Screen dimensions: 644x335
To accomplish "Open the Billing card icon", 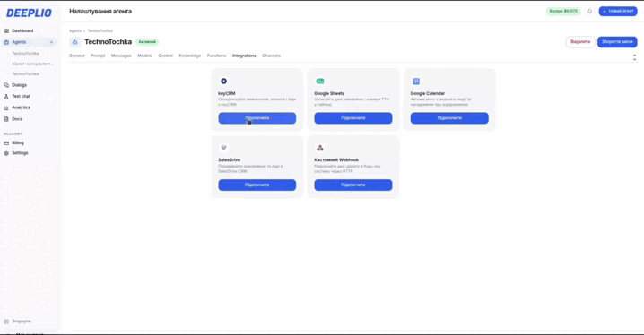I will pyautogui.click(x=6, y=143).
